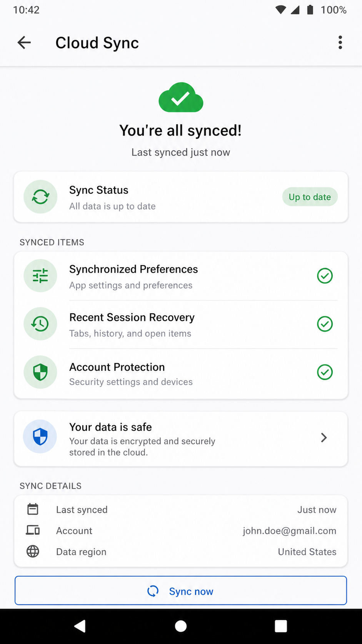Tap the Sync now button

click(x=181, y=590)
